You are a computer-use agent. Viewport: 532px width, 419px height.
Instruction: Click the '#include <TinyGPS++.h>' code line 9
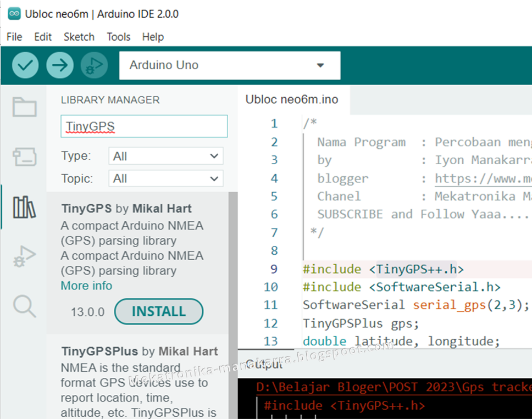point(384,269)
